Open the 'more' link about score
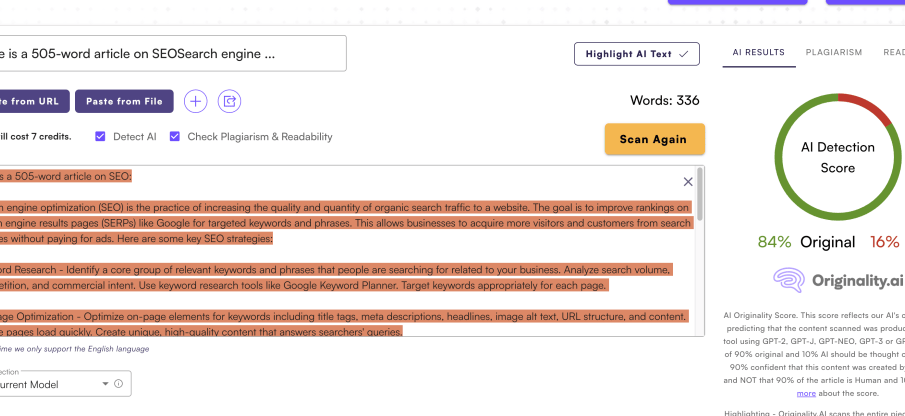This screenshot has width=905, height=416. pyautogui.click(x=806, y=393)
